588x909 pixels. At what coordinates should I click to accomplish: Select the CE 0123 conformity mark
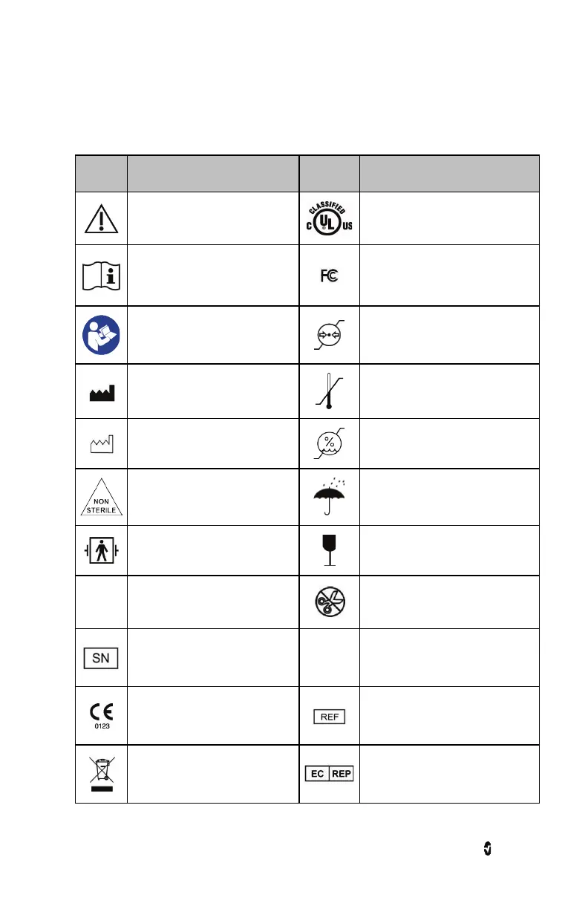tap(101, 716)
